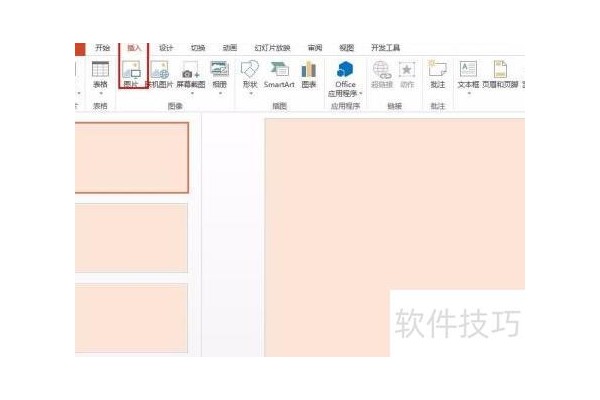Expand the 形状 dropdown arrow
Image resolution: width=600 pixels, height=400 pixels.
click(x=251, y=93)
